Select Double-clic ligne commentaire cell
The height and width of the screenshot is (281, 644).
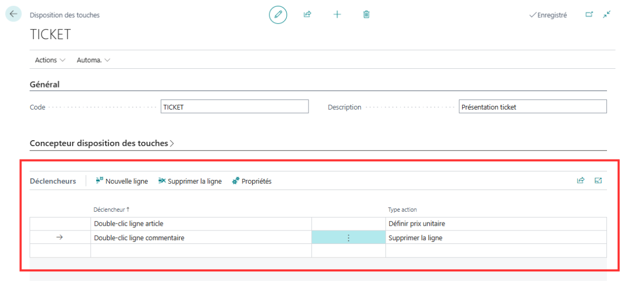click(x=201, y=237)
